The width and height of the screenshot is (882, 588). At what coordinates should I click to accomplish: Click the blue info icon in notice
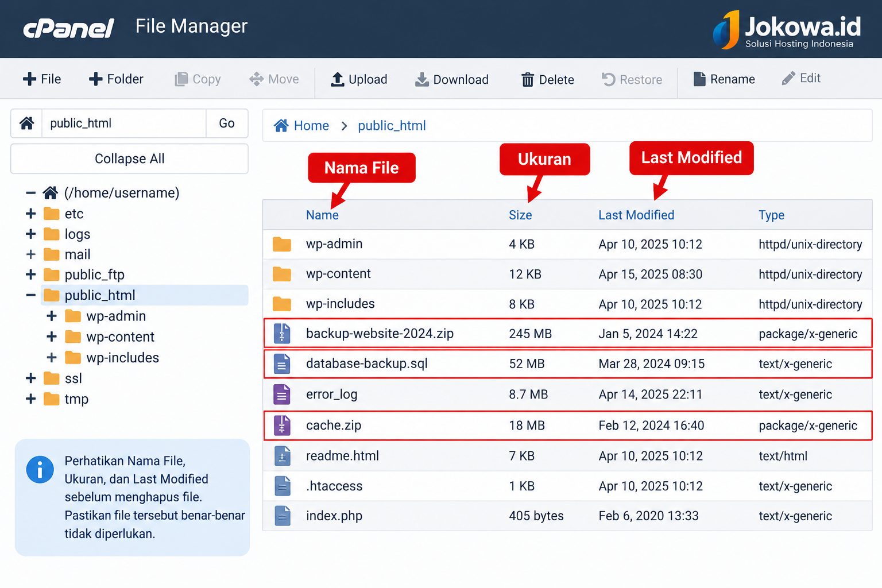click(40, 470)
